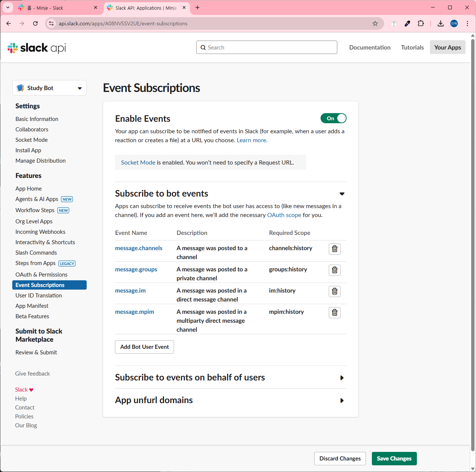
Task: Bookmark this page with the star icon
Action: [375, 23]
